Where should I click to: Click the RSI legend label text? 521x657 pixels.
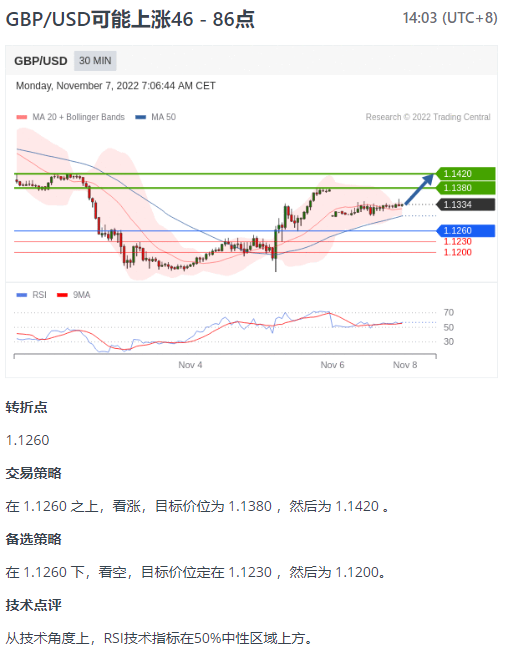[39, 295]
